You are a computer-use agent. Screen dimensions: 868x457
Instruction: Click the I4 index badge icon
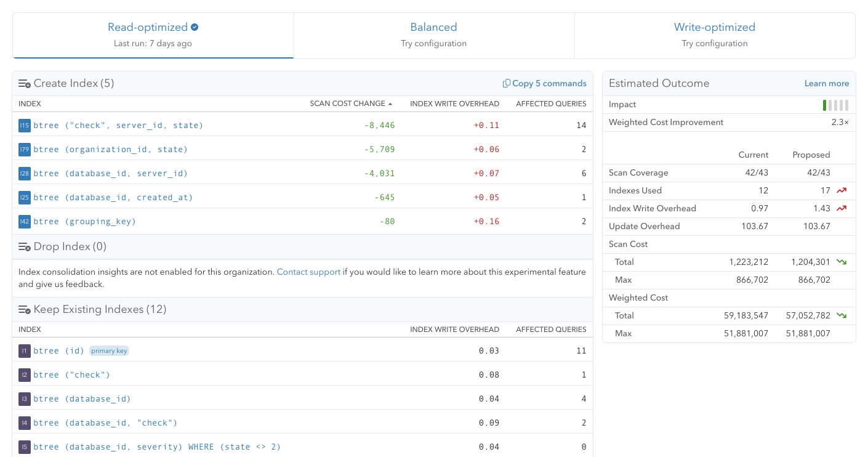(x=25, y=423)
